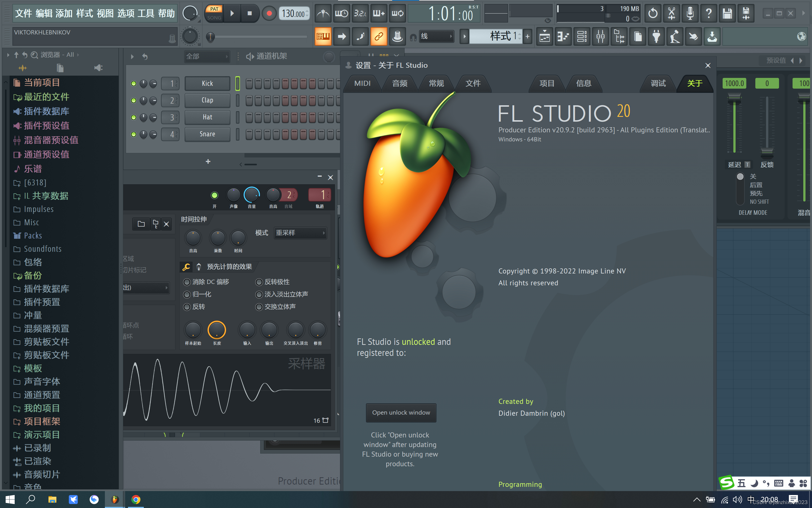Open the Mixer icon
The image size is (812, 508).
point(601,36)
